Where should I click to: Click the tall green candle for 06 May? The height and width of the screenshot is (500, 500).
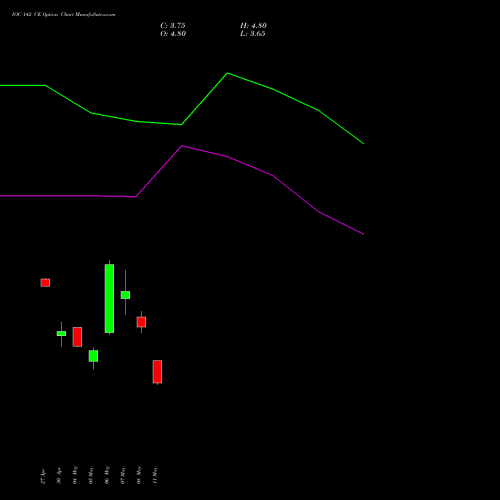point(109,298)
